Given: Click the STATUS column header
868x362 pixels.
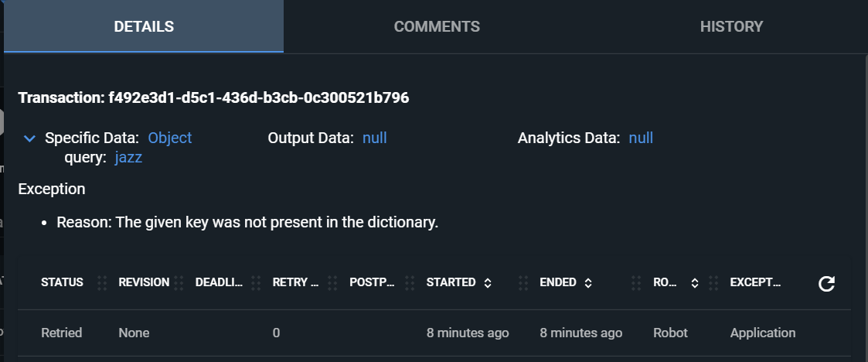Looking at the screenshot, I should (62, 283).
